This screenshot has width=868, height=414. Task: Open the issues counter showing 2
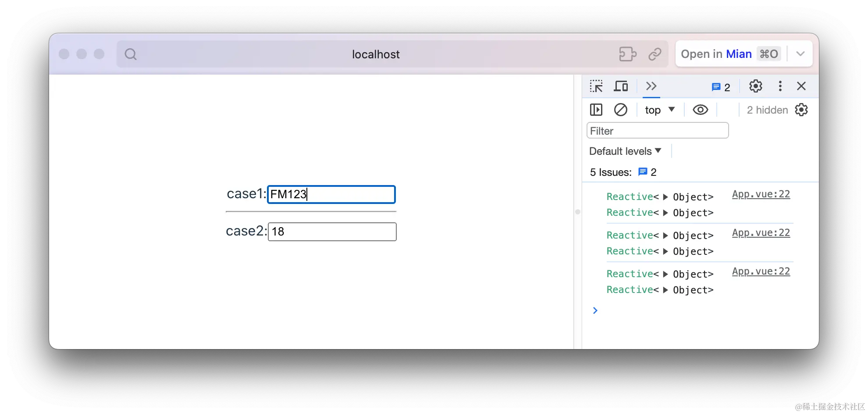coord(721,87)
